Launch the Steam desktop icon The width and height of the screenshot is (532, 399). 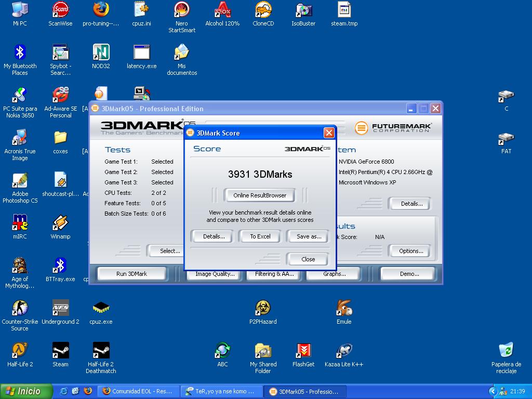[60, 351]
